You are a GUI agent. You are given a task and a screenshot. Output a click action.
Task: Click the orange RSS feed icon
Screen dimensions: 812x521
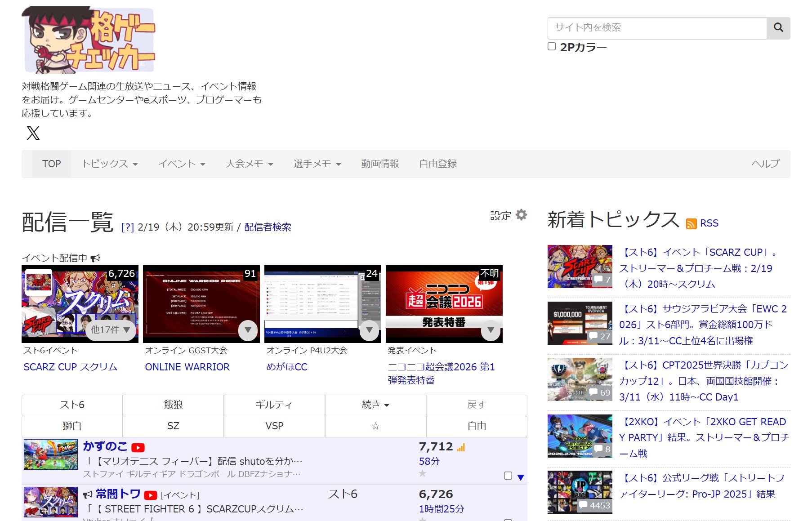pos(691,224)
